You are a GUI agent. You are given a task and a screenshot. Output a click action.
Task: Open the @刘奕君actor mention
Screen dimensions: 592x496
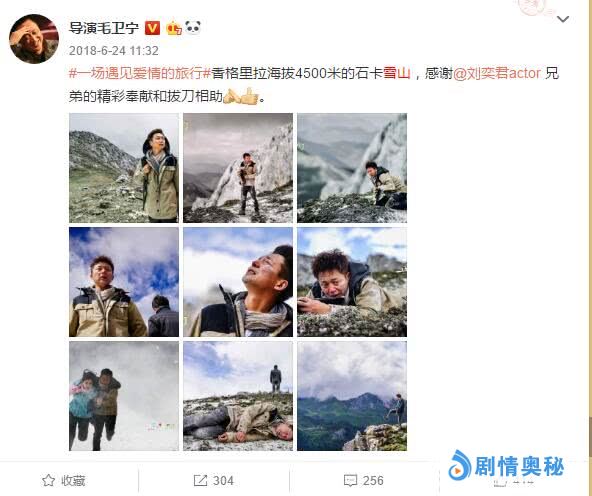pyautogui.click(x=496, y=73)
